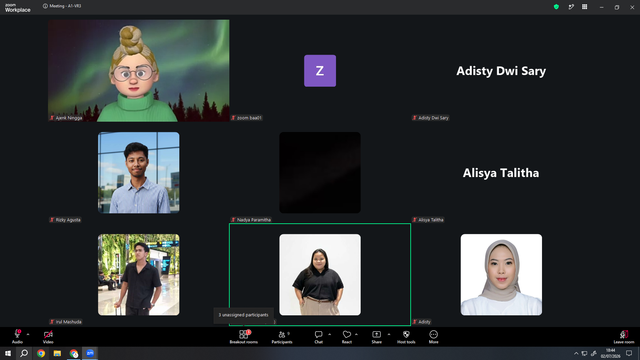Select Rizky Agusta's profile photo tile
This screenshot has height=360, width=640.
[138, 172]
